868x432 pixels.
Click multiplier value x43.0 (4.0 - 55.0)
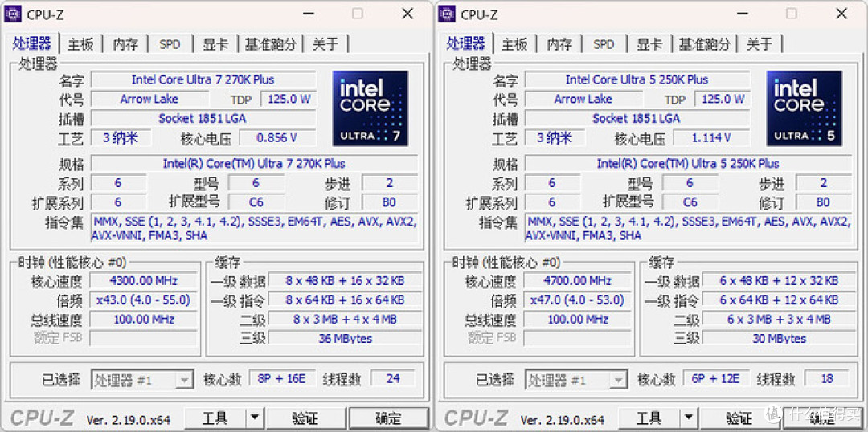click(x=143, y=300)
